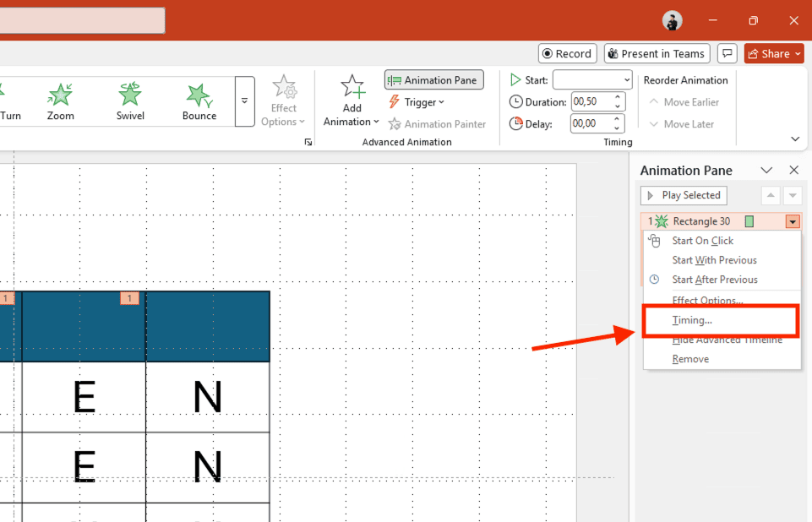Open the Comments icon button
Image resolution: width=812 pixels, height=522 pixels.
[727, 53]
